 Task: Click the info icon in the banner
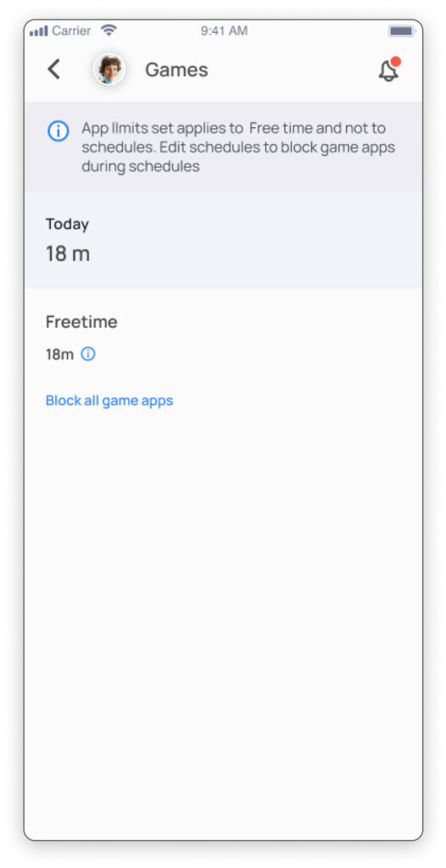[x=59, y=131]
